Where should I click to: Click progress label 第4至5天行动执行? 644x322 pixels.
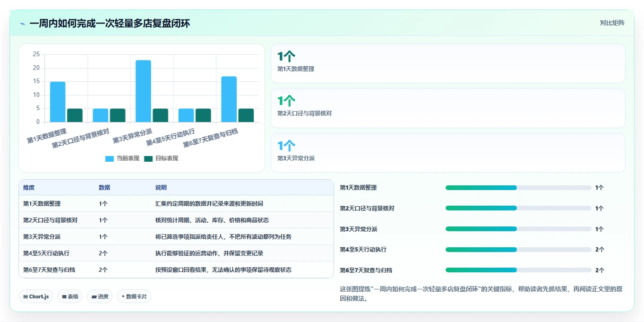click(x=363, y=250)
